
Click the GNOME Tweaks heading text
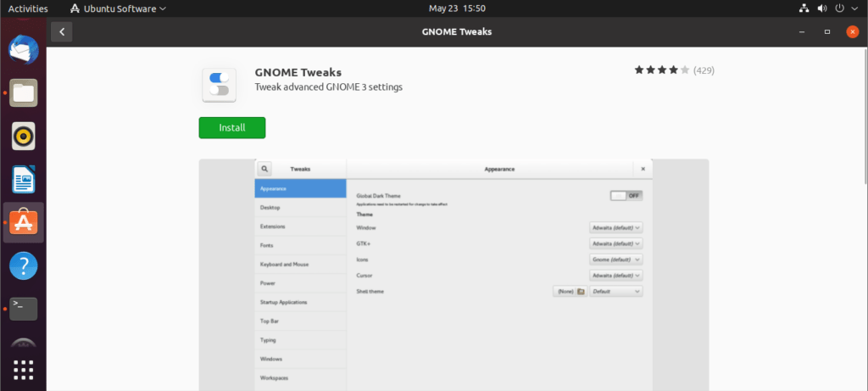click(x=298, y=73)
